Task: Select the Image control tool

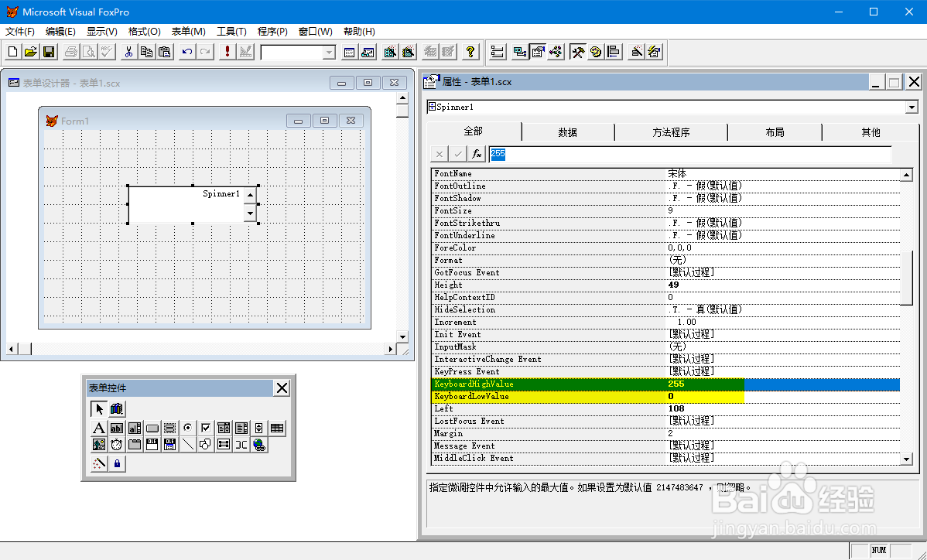Action: point(99,444)
